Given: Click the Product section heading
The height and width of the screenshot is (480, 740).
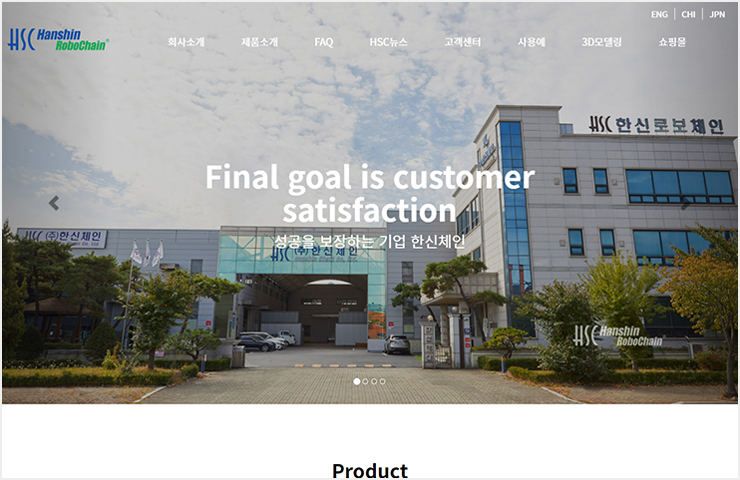Looking at the screenshot, I should click(x=370, y=471).
